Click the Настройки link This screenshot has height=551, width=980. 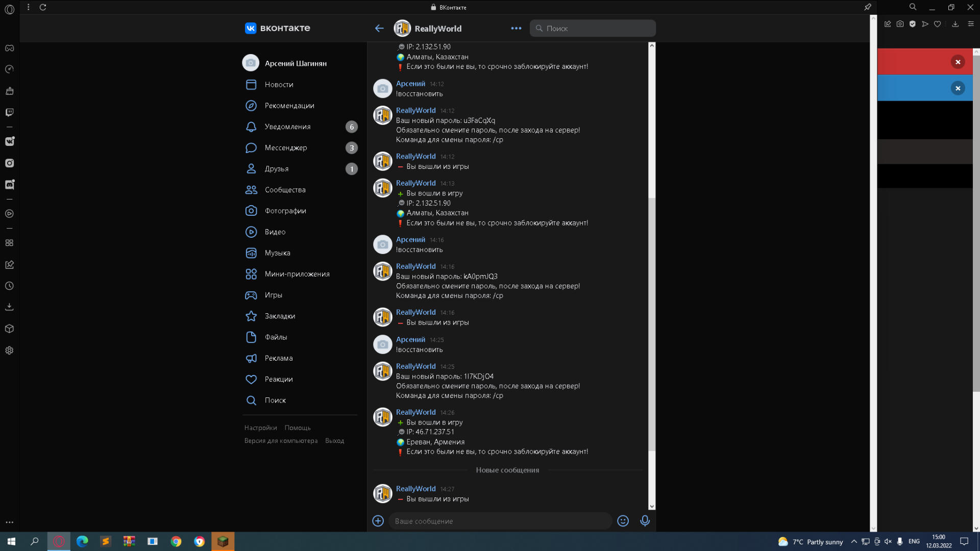point(260,428)
